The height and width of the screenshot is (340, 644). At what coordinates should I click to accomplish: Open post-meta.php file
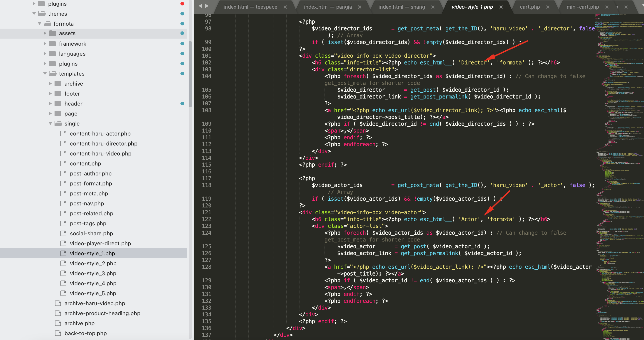tap(89, 193)
